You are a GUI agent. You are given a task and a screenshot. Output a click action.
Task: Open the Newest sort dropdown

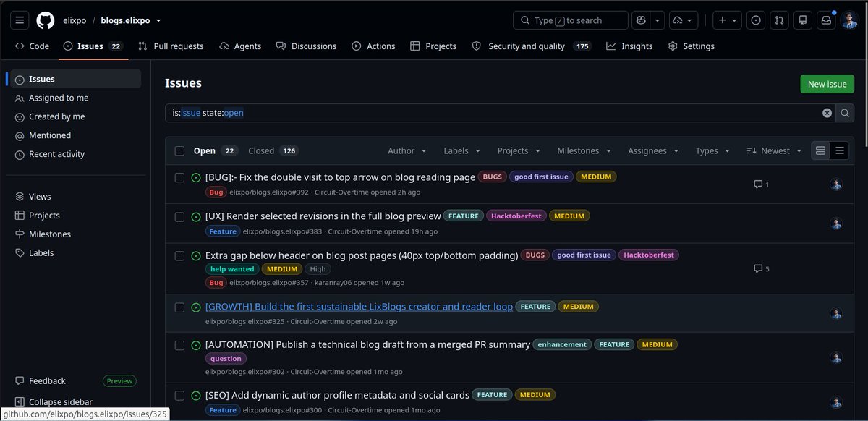(774, 150)
